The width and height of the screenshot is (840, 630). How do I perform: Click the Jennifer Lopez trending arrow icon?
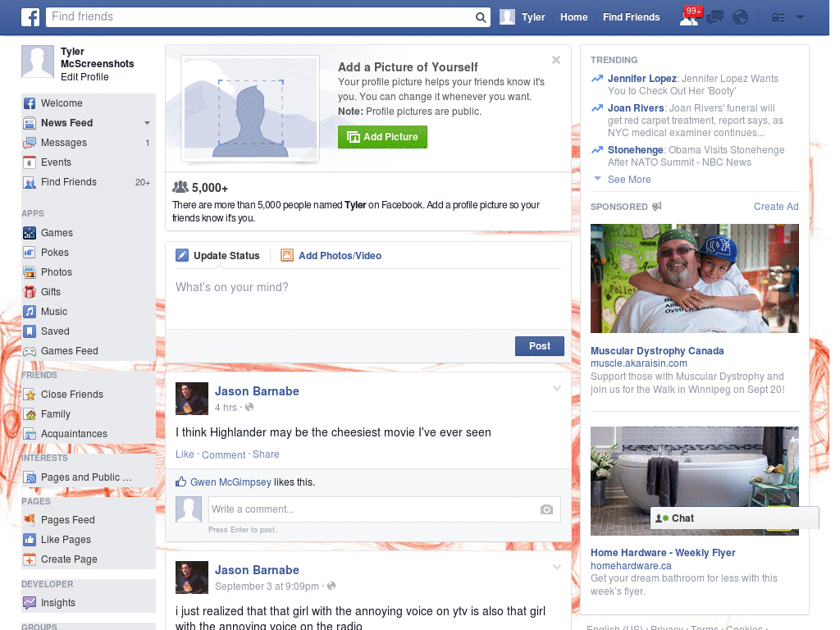[597, 79]
